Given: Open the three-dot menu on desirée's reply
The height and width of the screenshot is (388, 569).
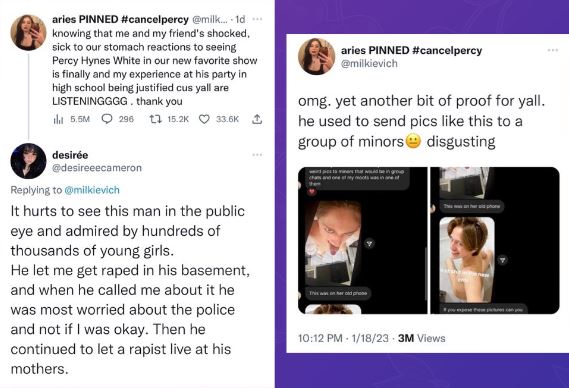Looking at the screenshot, I should pyautogui.click(x=257, y=155).
